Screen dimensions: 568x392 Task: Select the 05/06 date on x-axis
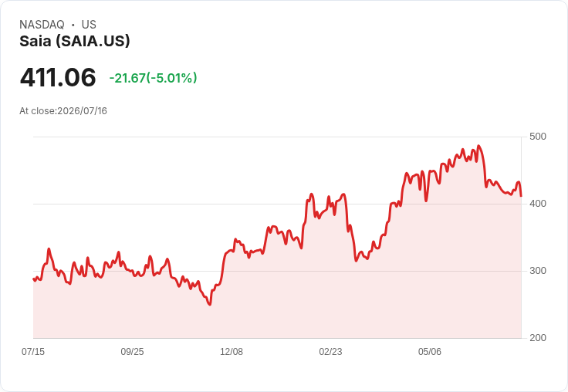[x=430, y=351]
